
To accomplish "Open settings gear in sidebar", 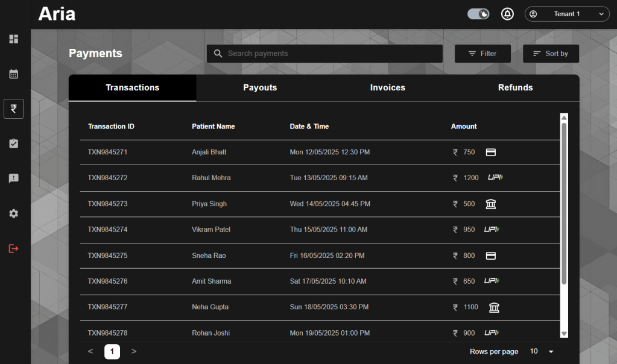I will [x=13, y=213].
